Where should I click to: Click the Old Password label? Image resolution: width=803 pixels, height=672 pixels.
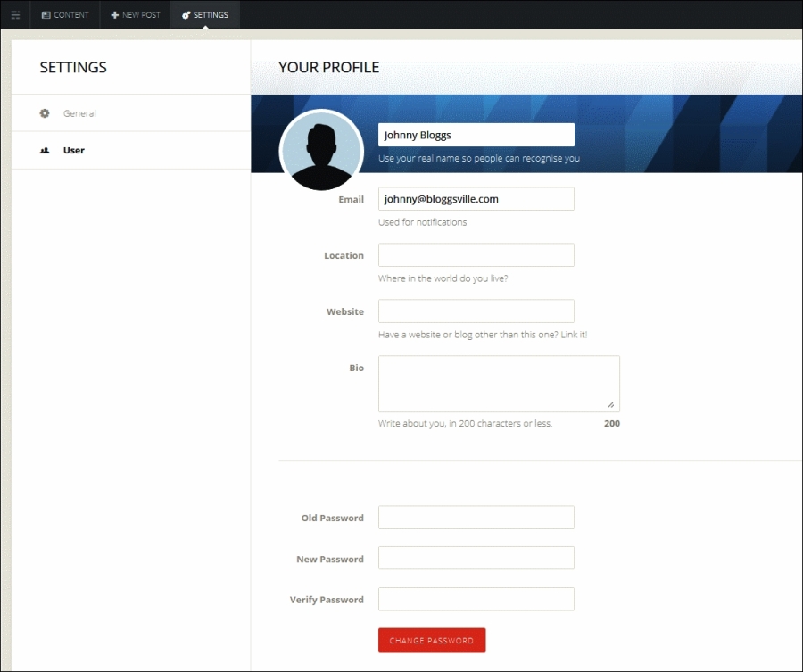[x=333, y=518]
